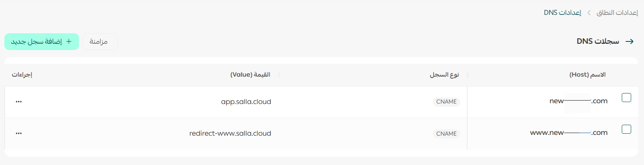Select the checkbox for the app.salla.cloud record
Screen dimensions: 644x165
[626, 97]
